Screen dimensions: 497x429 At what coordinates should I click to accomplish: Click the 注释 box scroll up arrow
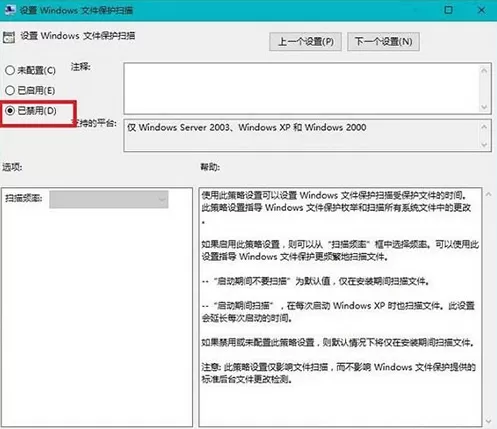(484, 70)
